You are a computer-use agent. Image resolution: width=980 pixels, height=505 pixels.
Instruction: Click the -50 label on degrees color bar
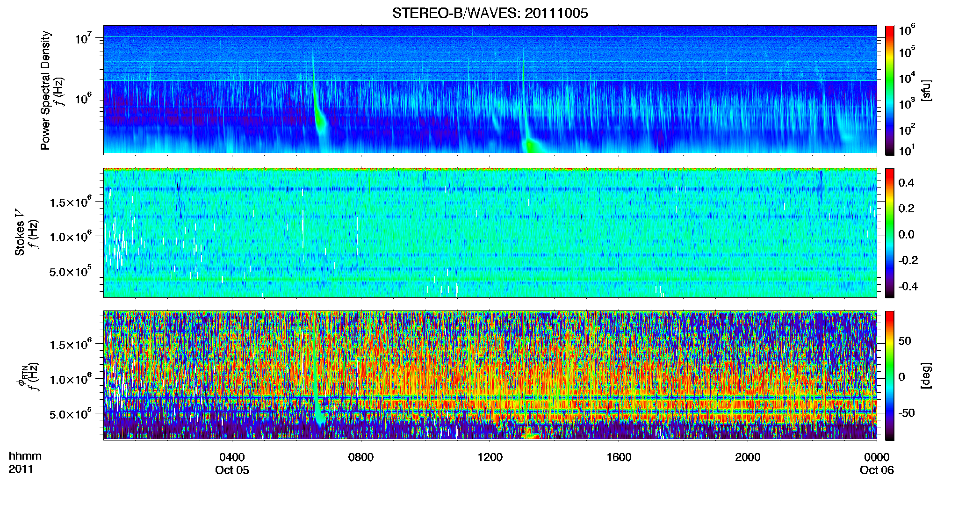pyautogui.click(x=907, y=413)
